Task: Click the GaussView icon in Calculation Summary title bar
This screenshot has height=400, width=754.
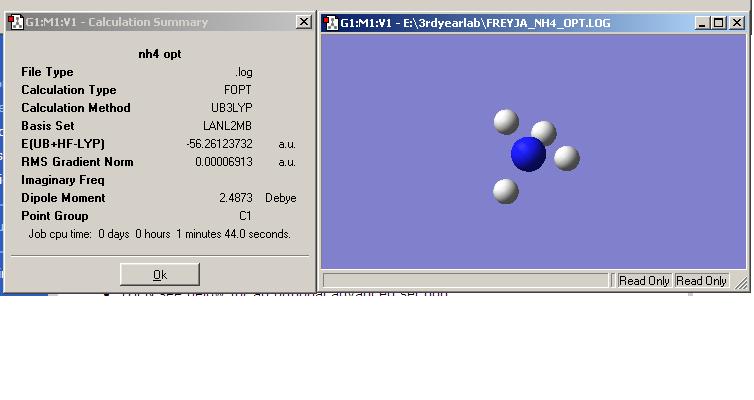Action: 16,22
